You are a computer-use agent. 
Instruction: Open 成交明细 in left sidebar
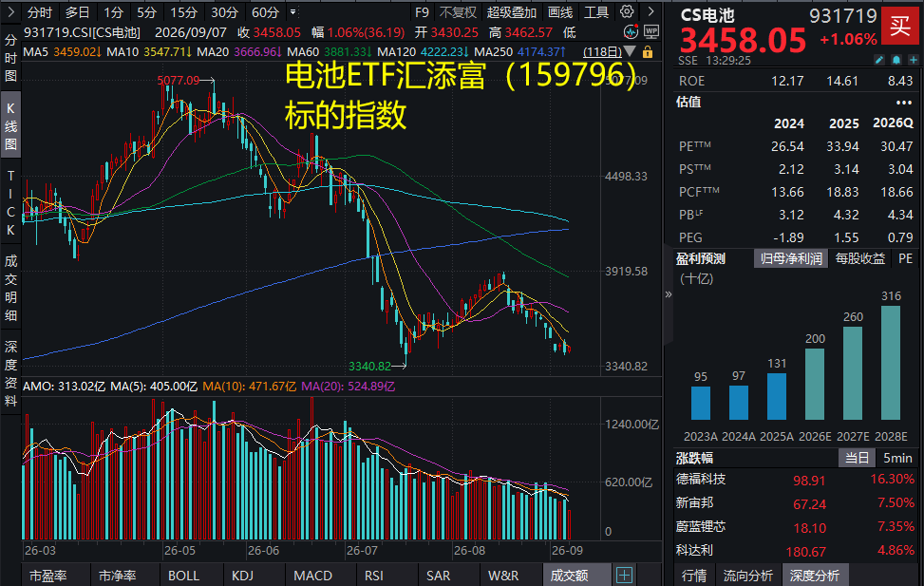point(10,289)
